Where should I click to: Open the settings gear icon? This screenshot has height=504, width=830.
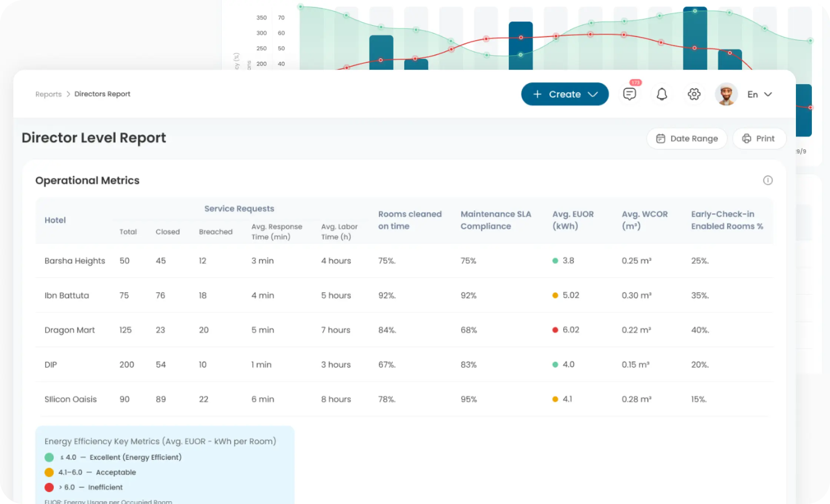694,94
